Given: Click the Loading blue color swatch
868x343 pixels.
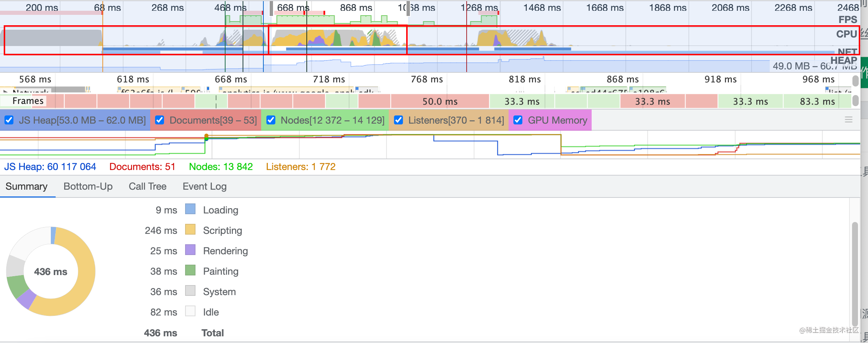Looking at the screenshot, I should pyautogui.click(x=190, y=209).
